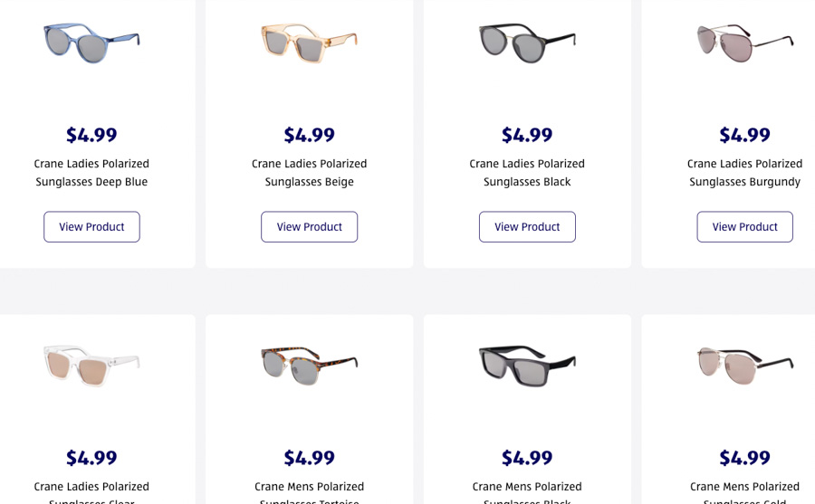
Task: Select the Ladies Black sunglasses picture
Action: [527, 43]
